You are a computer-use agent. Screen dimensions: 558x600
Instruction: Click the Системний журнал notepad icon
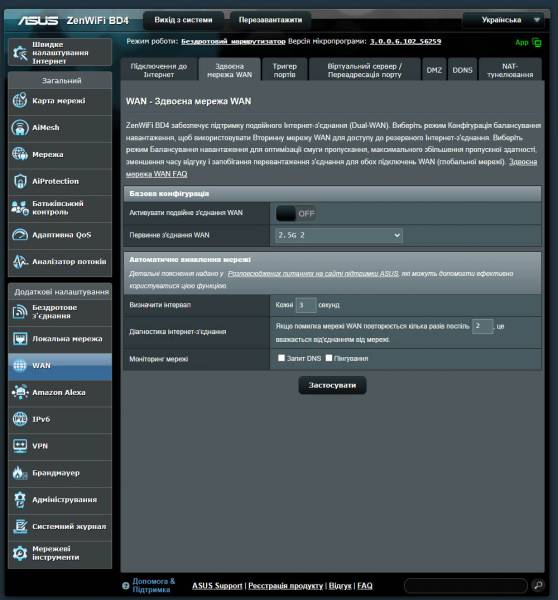click(x=20, y=526)
